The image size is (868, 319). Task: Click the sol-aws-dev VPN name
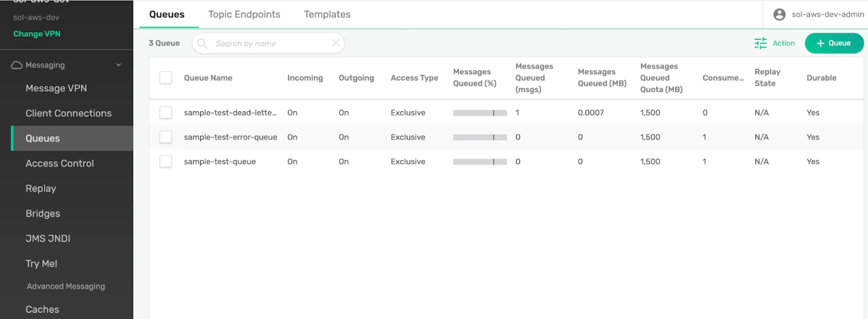(36, 17)
